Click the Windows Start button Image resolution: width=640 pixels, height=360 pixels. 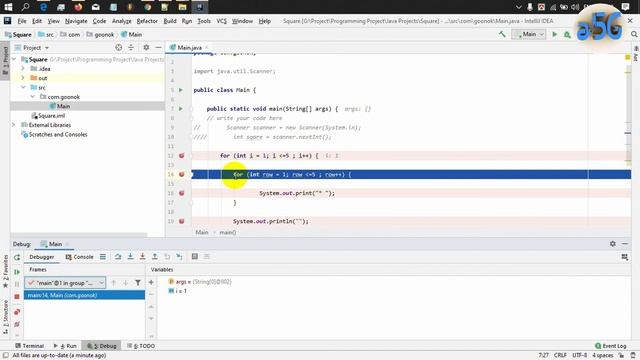(8, 7)
